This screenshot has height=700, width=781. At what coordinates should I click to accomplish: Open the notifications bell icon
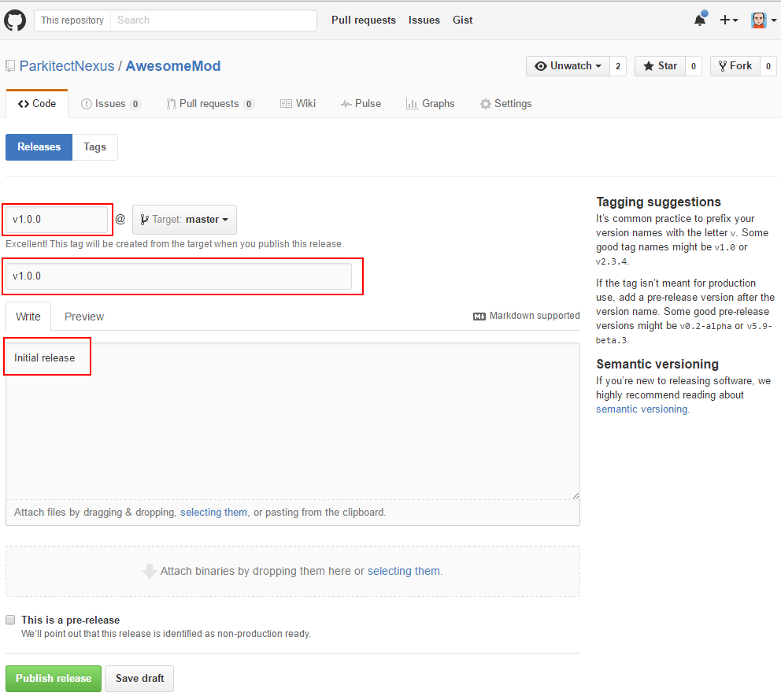point(701,19)
